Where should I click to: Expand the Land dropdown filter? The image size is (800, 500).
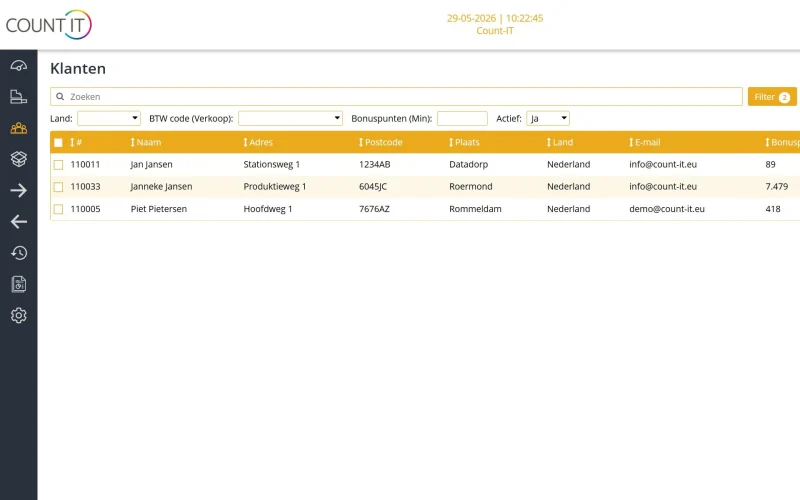tap(109, 118)
